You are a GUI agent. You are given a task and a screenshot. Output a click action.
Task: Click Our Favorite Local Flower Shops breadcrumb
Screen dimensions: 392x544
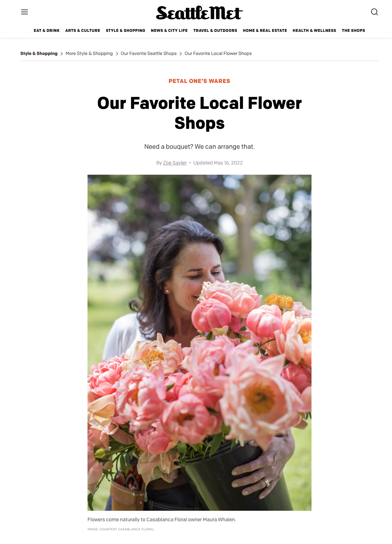tap(218, 54)
